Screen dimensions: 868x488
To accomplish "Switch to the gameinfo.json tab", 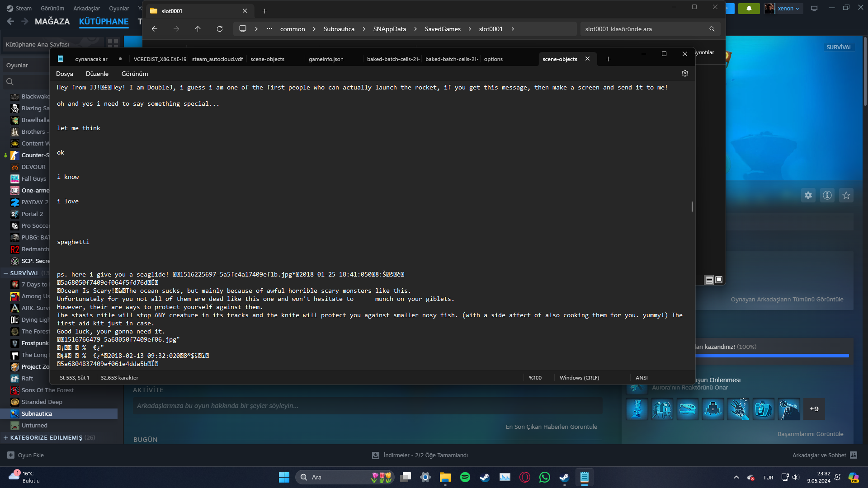I will [x=326, y=59].
